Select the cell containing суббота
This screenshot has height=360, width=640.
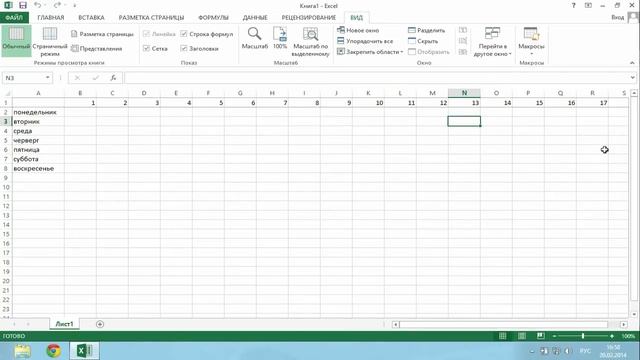38,159
